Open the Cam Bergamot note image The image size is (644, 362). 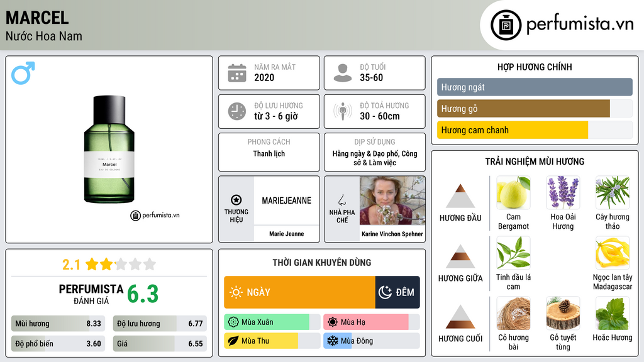[513, 192]
